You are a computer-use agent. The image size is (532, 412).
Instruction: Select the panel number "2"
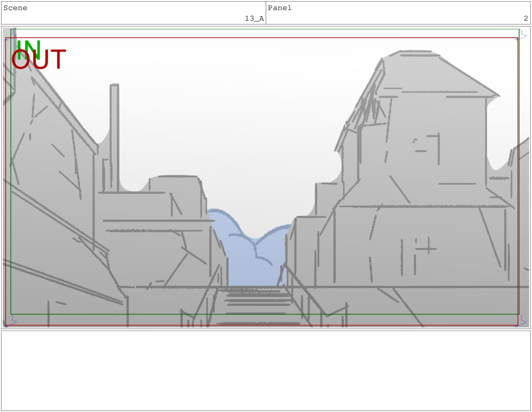526,18
